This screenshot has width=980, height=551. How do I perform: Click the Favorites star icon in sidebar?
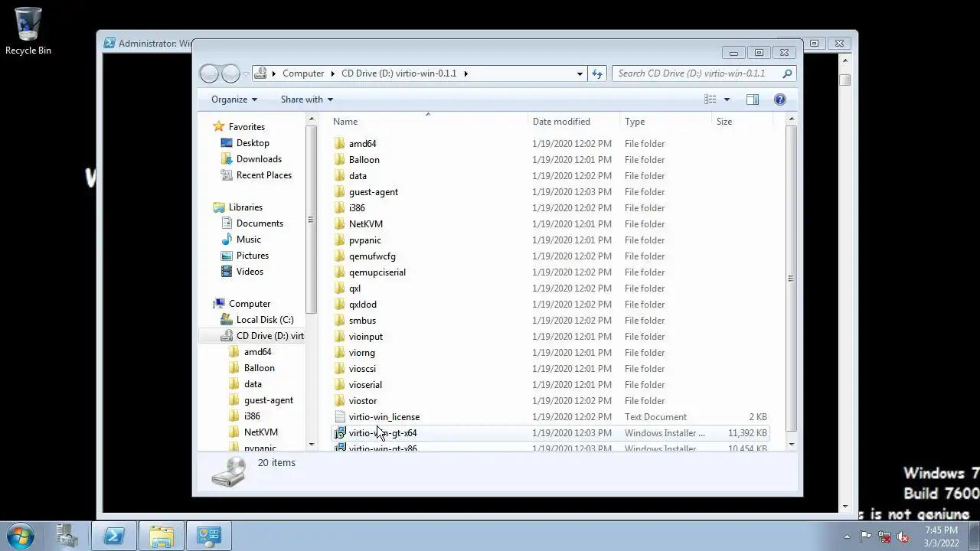(219, 127)
